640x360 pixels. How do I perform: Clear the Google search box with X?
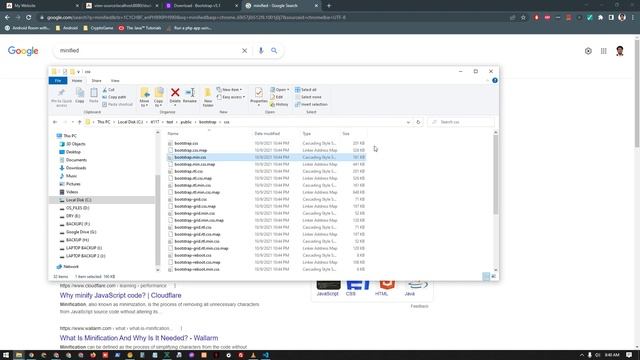tap(244, 51)
